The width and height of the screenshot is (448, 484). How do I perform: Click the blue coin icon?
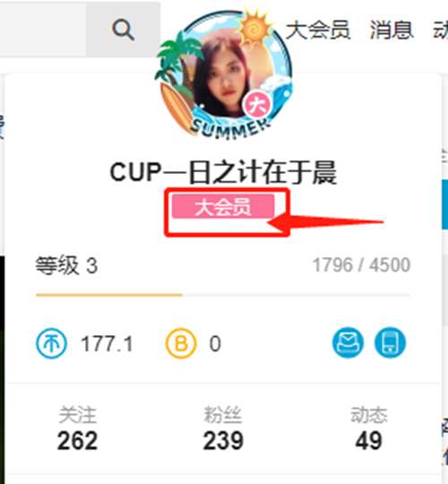51,343
